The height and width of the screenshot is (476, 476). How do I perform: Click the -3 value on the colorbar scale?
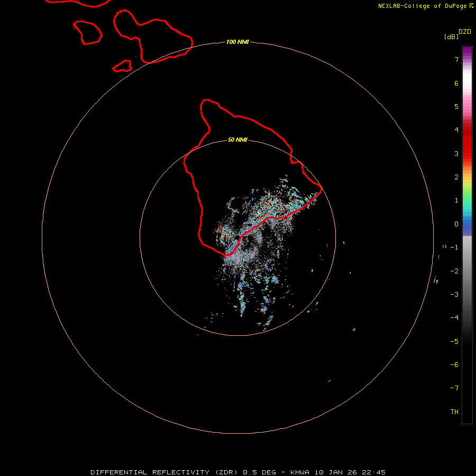[x=454, y=295]
